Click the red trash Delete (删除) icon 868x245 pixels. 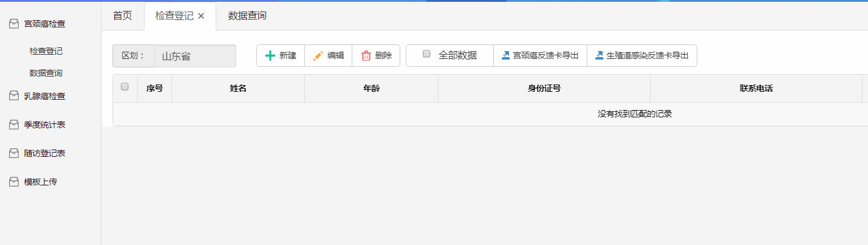pyautogui.click(x=366, y=56)
